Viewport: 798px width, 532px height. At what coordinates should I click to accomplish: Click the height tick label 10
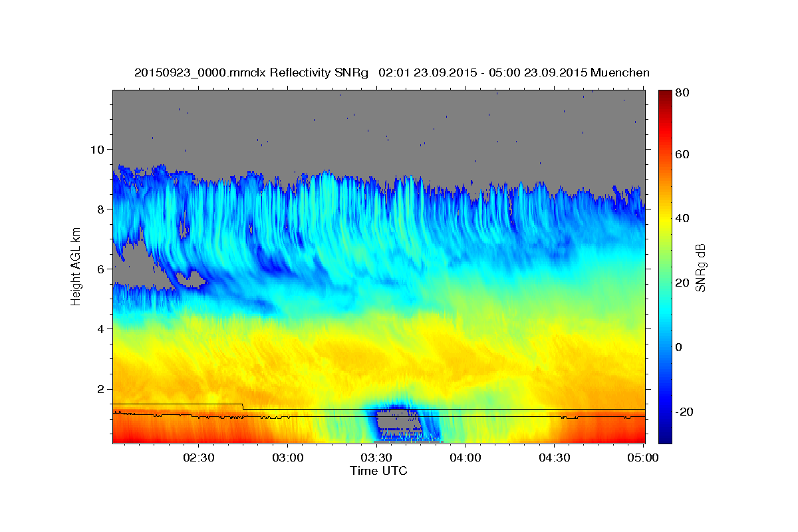click(98, 149)
